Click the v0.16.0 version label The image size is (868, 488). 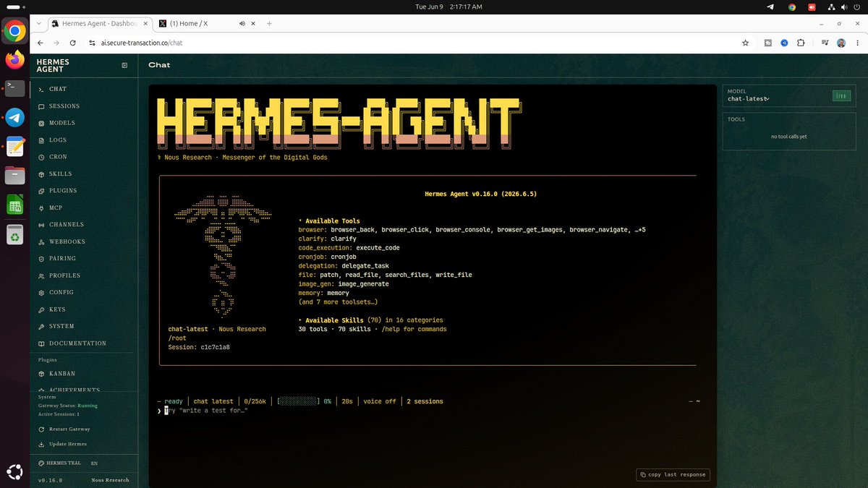(x=51, y=480)
